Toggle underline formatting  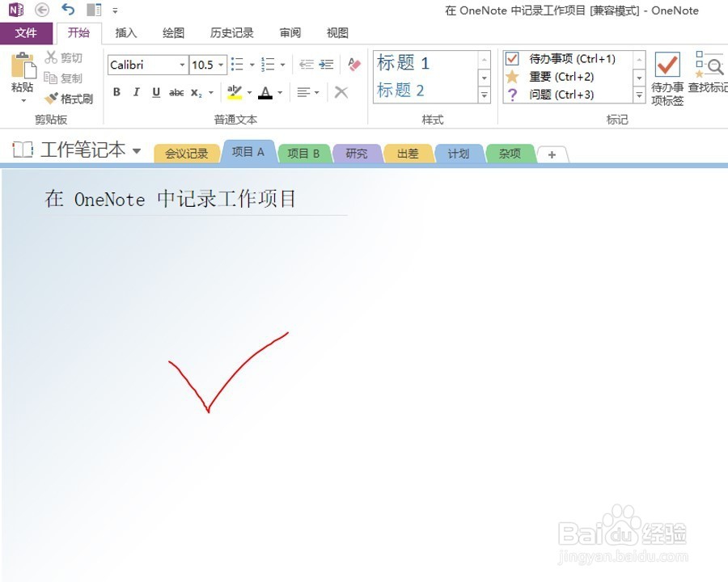coord(156,92)
